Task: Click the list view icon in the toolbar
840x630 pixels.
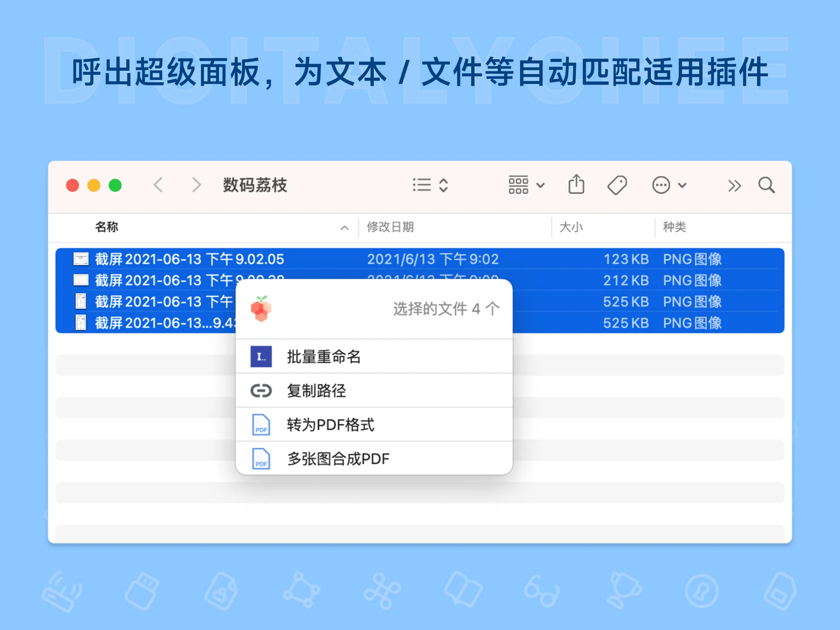Action: point(421,185)
